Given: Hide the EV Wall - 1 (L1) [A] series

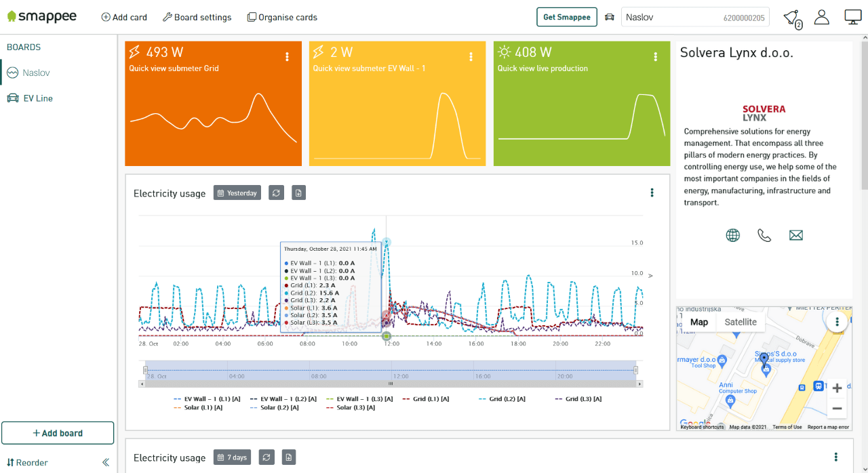Looking at the screenshot, I should 207,399.
